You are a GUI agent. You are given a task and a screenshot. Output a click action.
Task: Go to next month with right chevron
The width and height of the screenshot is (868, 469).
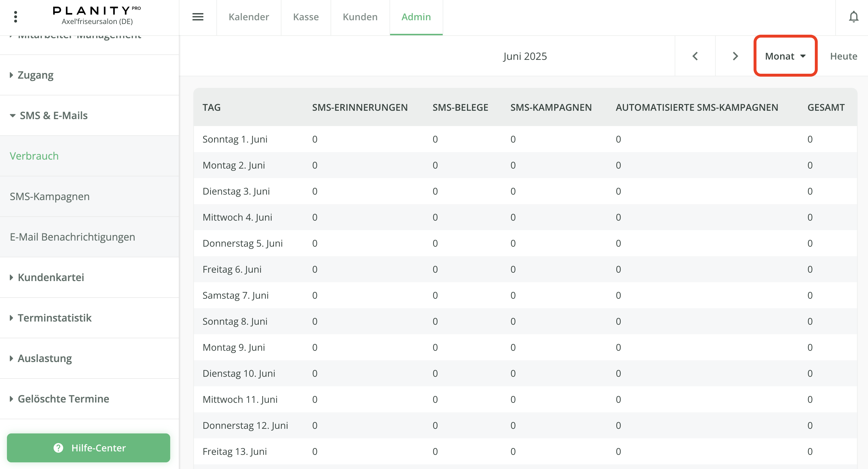[x=735, y=56]
